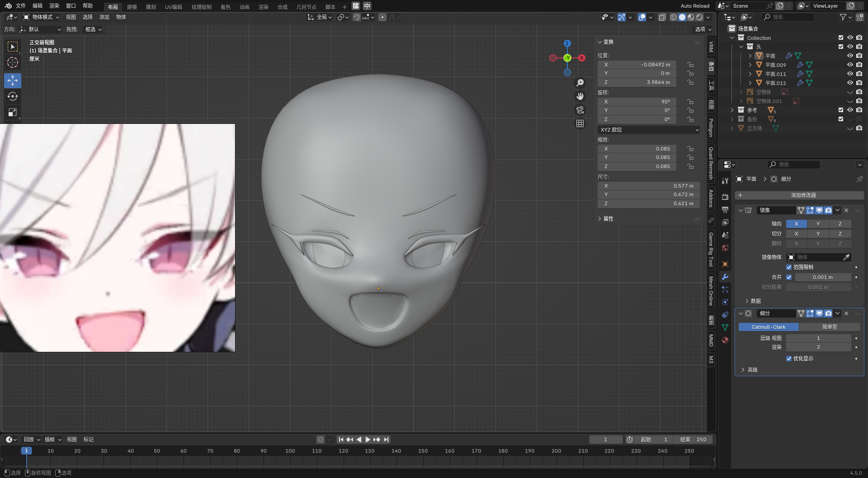Open the Modifiers wrench properties tab
The image size is (868, 478).
(x=725, y=277)
